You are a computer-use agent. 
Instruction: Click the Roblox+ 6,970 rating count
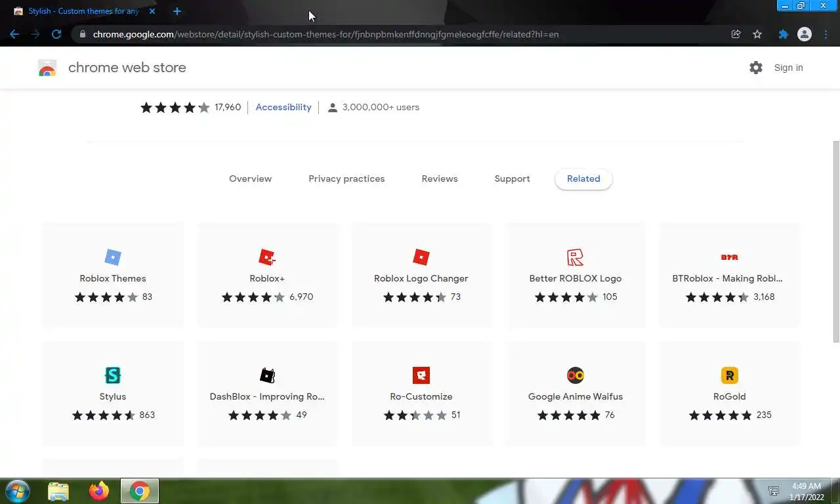pos(301,297)
